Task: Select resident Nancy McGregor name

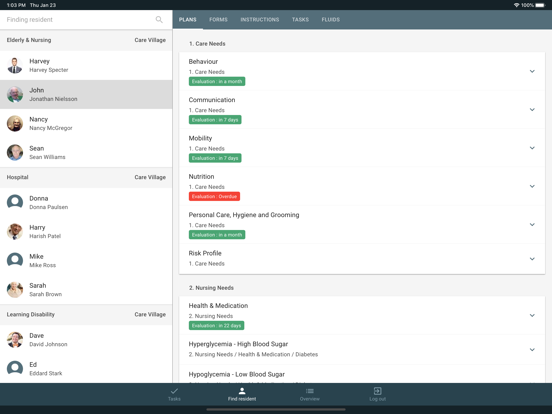Action: (x=51, y=128)
